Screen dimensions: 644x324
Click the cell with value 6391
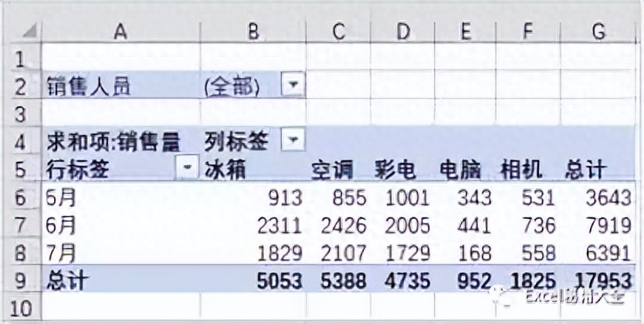(598, 253)
